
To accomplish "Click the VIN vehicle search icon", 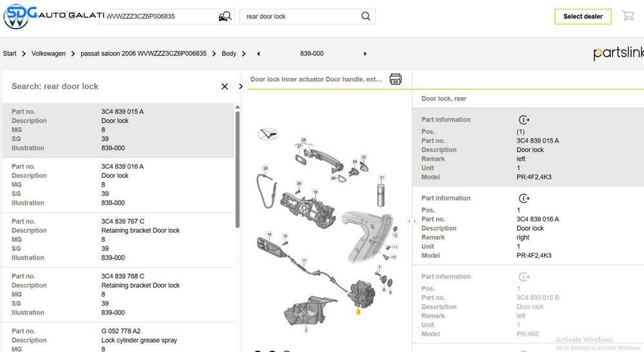I will tap(225, 17).
